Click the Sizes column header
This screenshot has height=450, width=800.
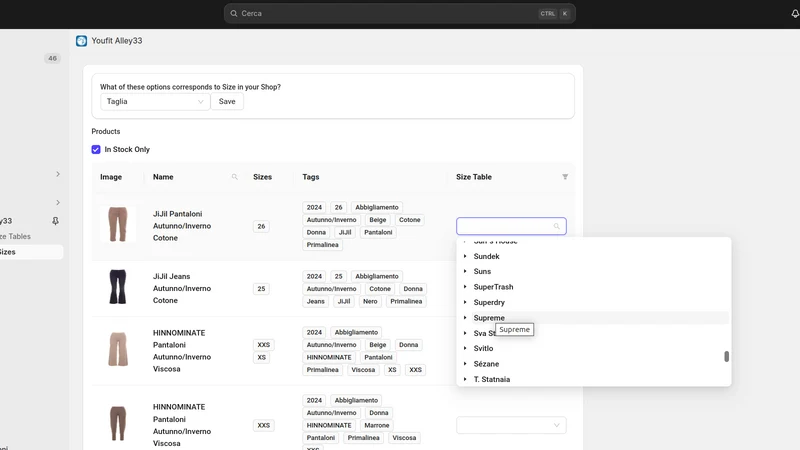(x=262, y=177)
